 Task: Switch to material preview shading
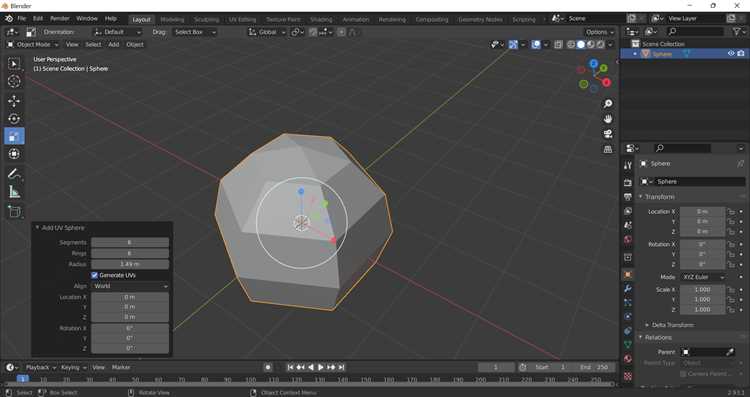pyautogui.click(x=591, y=44)
